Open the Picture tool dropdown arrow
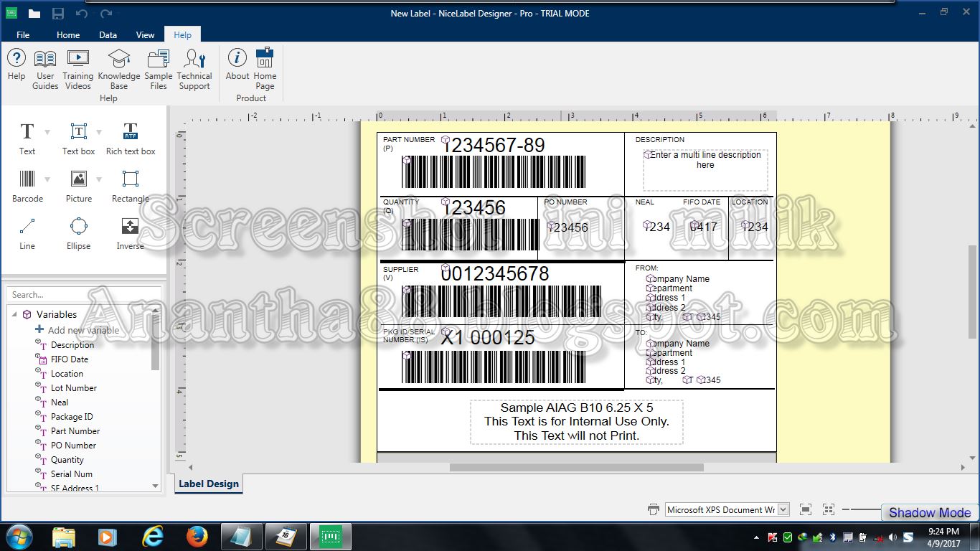The image size is (980, 551). tap(99, 179)
